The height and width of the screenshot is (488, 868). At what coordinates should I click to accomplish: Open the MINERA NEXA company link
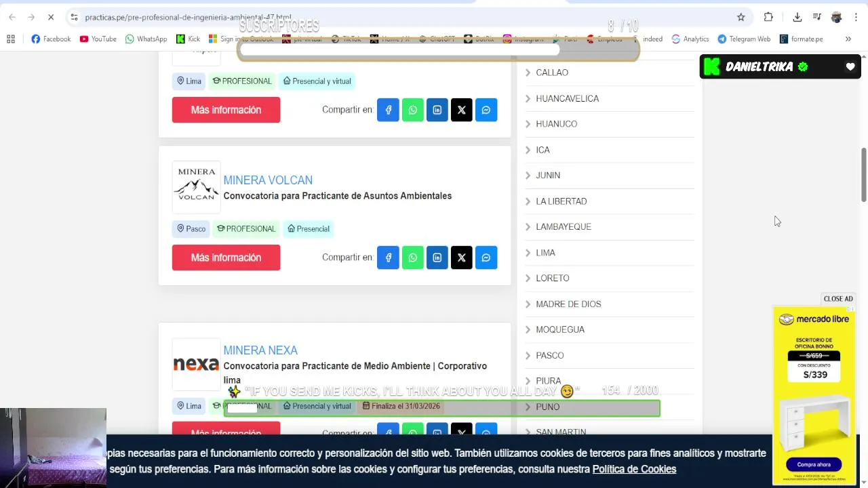[x=260, y=350]
